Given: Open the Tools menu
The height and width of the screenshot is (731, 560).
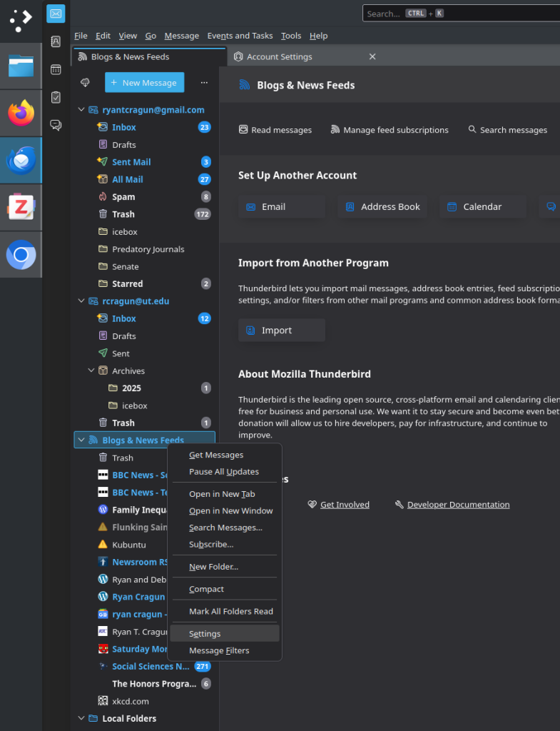Looking at the screenshot, I should coord(290,36).
